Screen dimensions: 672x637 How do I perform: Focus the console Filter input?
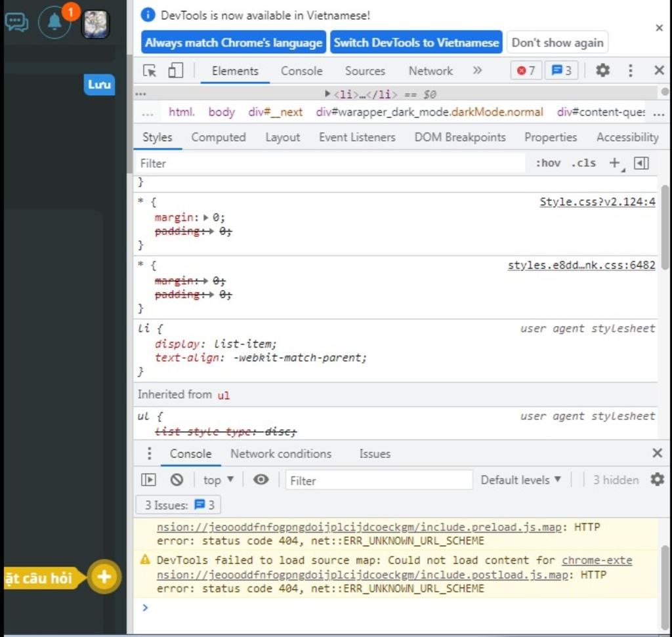pos(379,480)
